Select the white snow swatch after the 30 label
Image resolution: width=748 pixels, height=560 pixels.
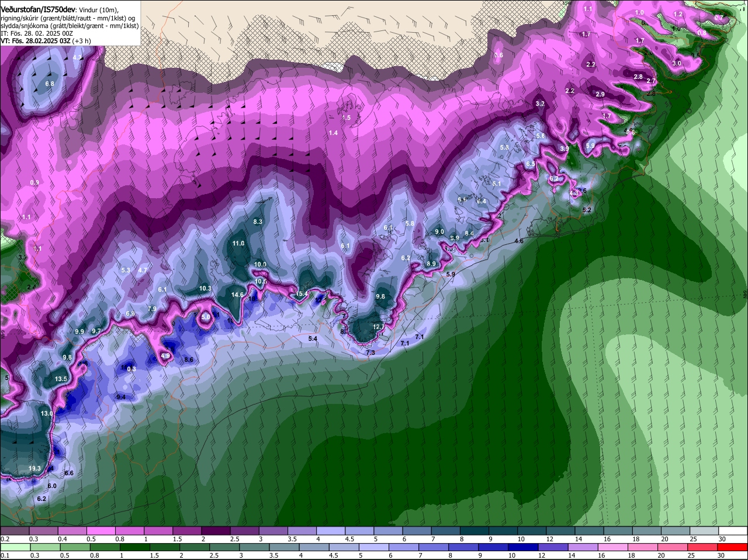733,531
